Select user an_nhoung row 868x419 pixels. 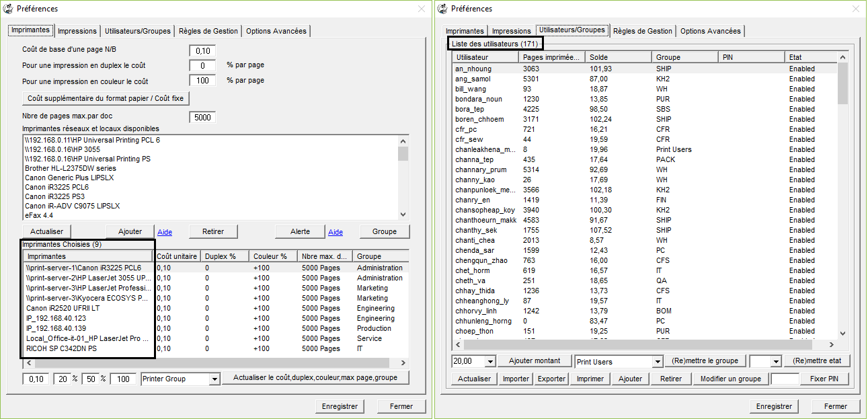point(645,69)
